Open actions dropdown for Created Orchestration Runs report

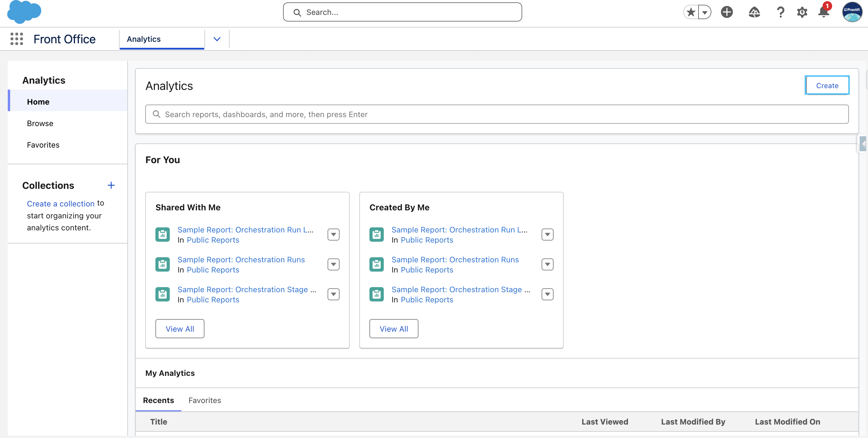pyautogui.click(x=547, y=264)
